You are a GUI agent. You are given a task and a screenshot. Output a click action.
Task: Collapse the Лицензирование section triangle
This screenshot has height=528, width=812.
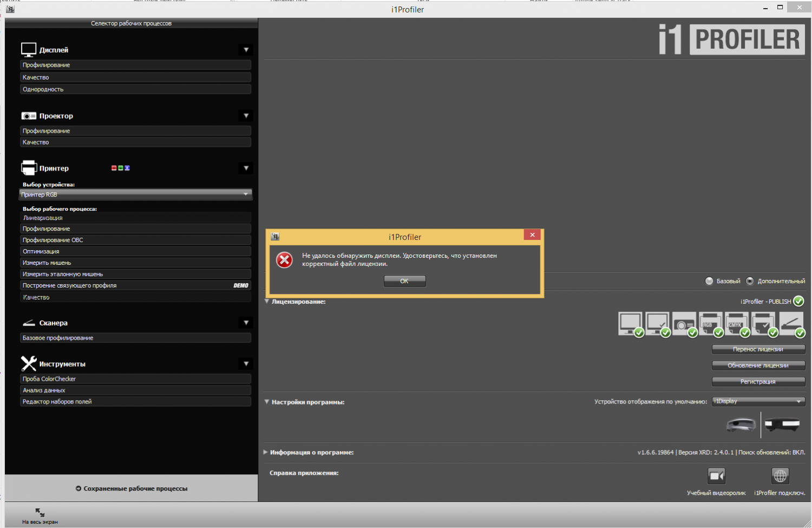[x=267, y=301]
